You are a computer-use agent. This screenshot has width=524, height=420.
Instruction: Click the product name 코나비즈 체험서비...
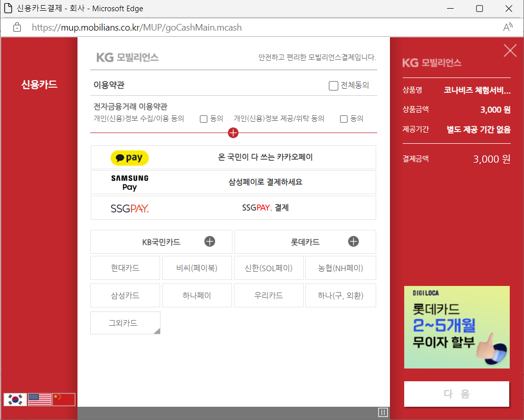tap(477, 90)
